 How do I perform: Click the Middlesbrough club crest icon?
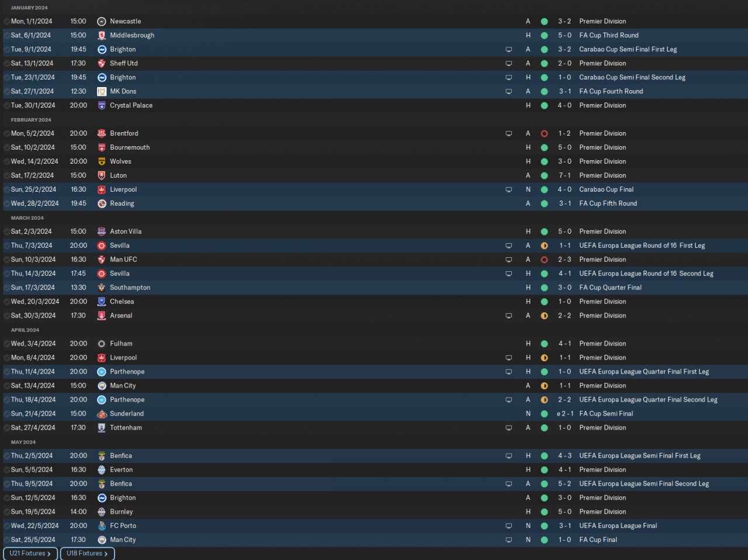[102, 35]
